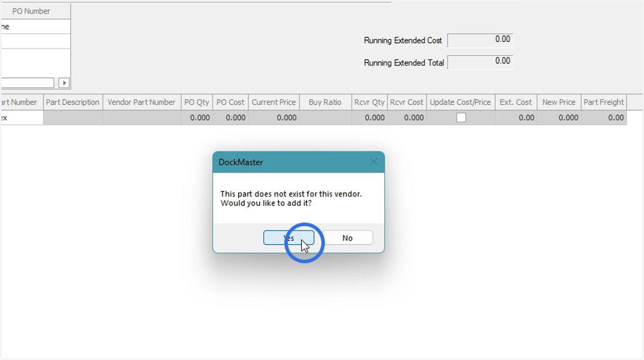Click the scroll right arrow under PO Number

pyautogui.click(x=64, y=83)
